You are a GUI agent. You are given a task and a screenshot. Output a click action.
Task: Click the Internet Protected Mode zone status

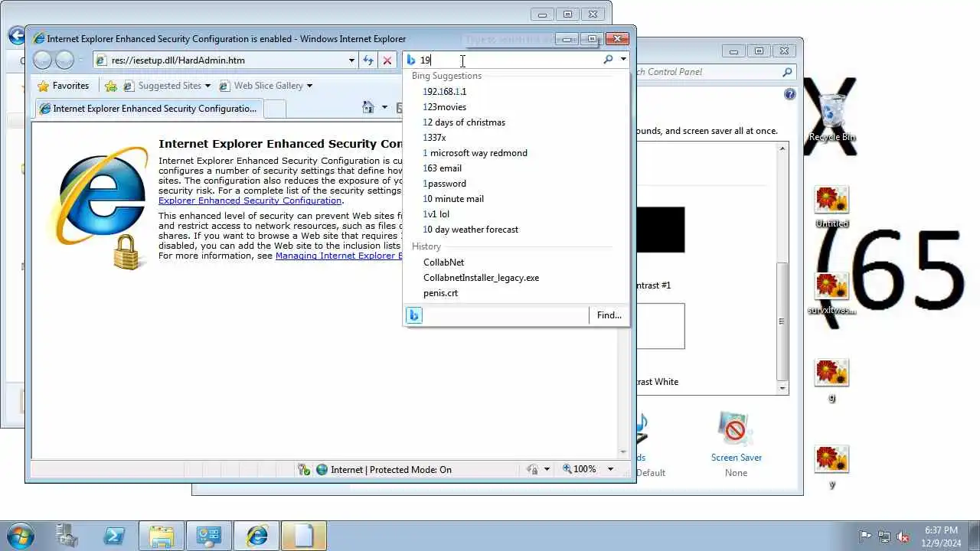384,470
